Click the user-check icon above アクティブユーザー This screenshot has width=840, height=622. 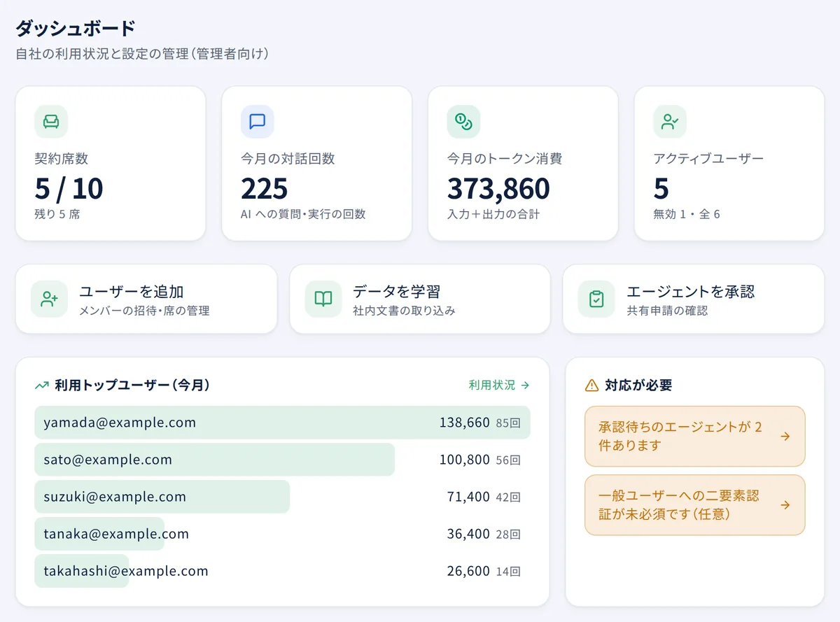pyautogui.click(x=670, y=122)
